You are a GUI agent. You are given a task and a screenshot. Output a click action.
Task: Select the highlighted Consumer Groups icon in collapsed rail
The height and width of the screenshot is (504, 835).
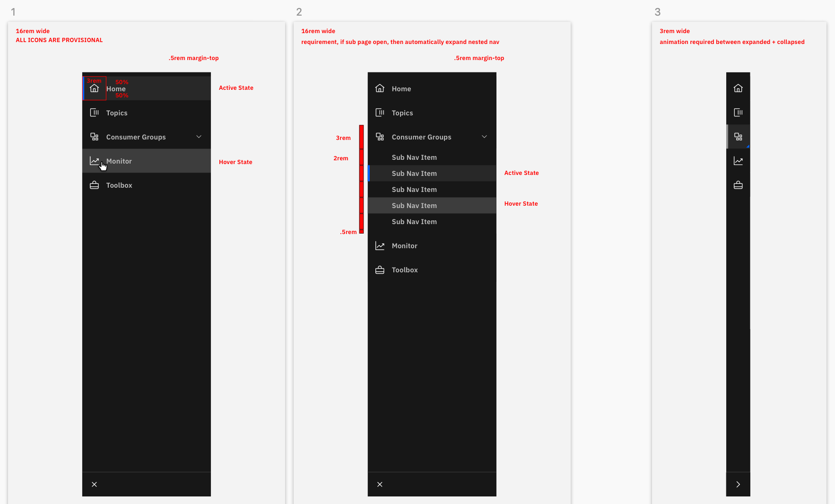pyautogui.click(x=738, y=137)
